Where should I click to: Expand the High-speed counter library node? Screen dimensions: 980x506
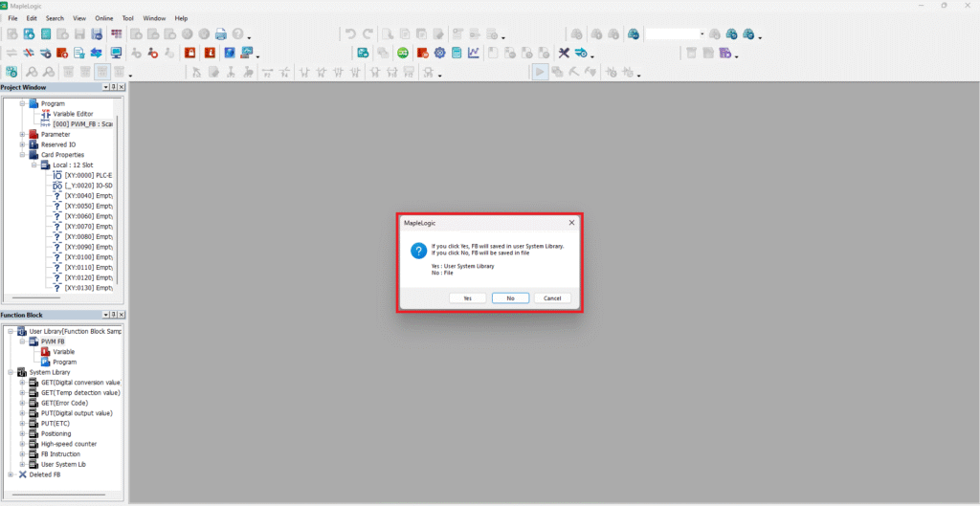tap(23, 444)
